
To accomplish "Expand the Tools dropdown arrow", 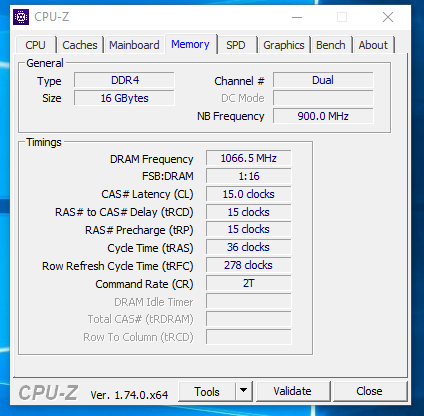I will tap(244, 392).
